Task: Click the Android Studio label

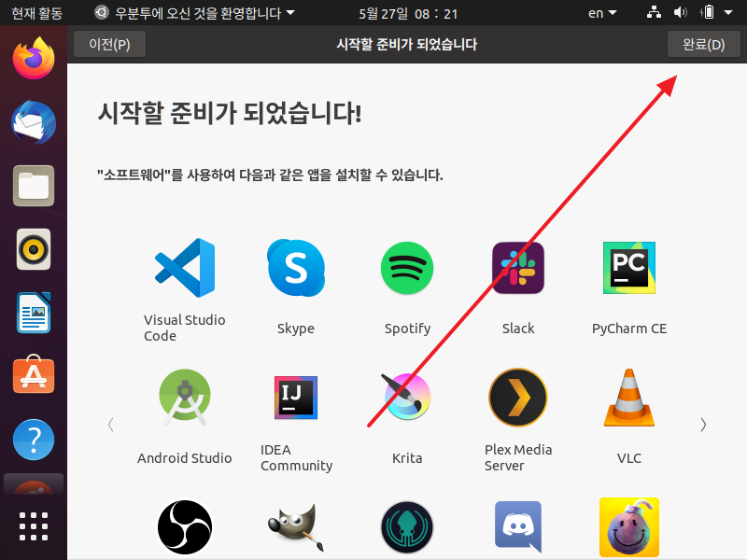Action: click(x=184, y=458)
